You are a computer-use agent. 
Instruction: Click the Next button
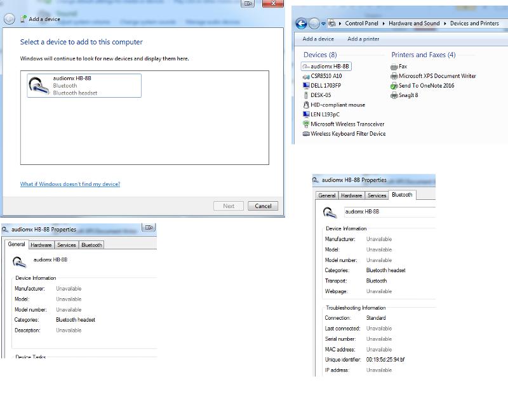(229, 206)
